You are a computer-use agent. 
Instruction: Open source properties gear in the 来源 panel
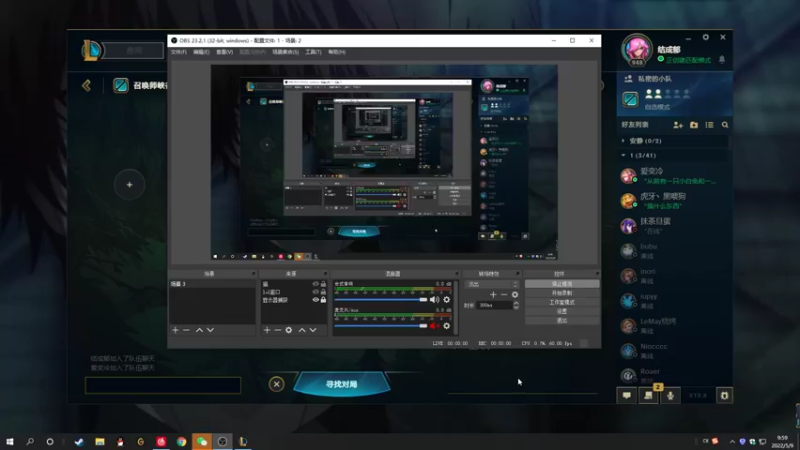289,330
